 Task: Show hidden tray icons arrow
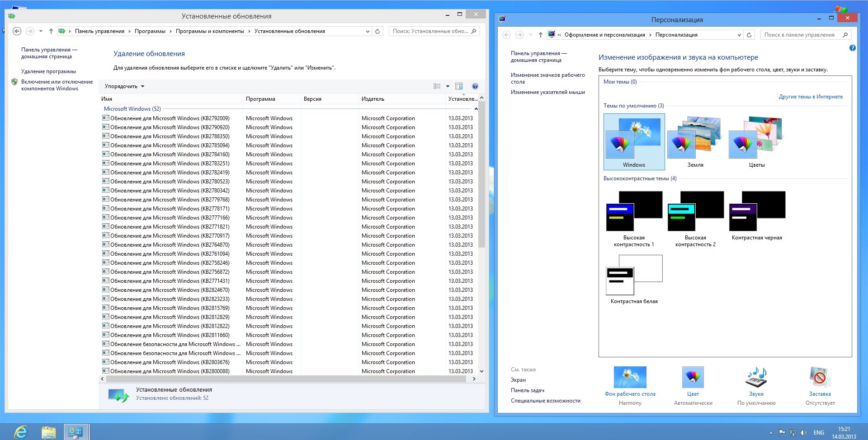(x=771, y=433)
